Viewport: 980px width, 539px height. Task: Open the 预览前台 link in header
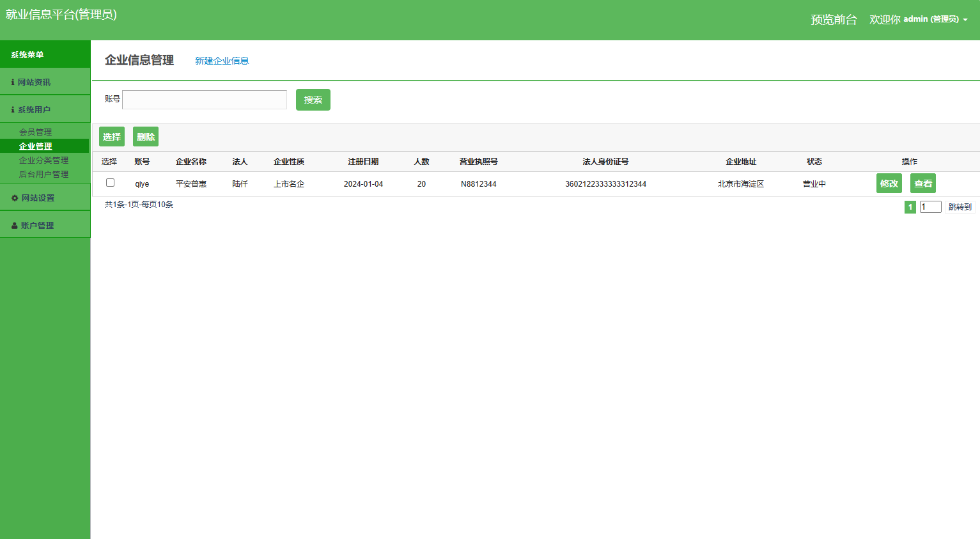coord(834,20)
